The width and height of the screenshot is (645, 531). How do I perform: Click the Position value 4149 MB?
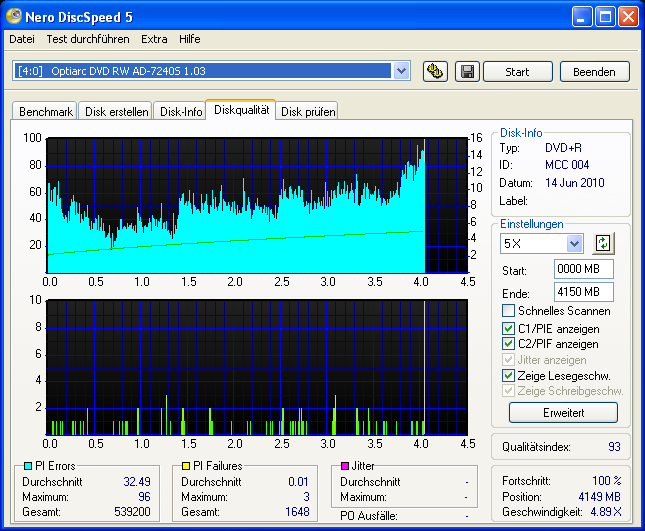click(x=599, y=497)
